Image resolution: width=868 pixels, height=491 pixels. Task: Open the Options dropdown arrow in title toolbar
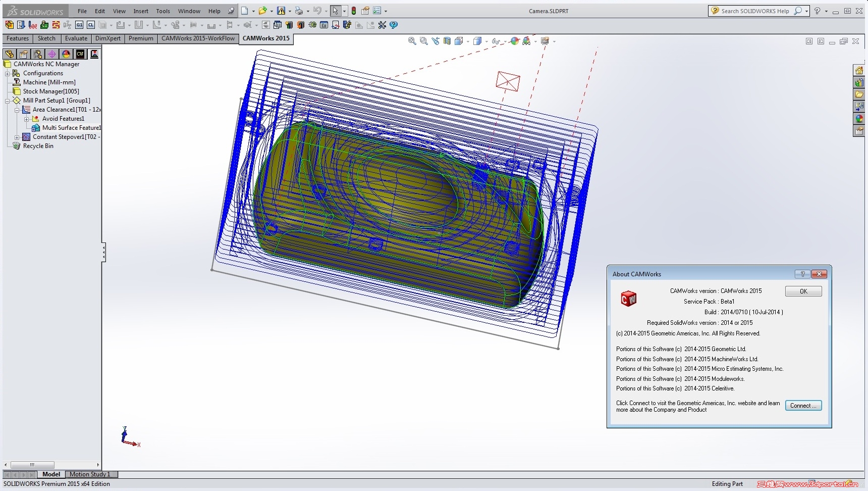tap(386, 11)
